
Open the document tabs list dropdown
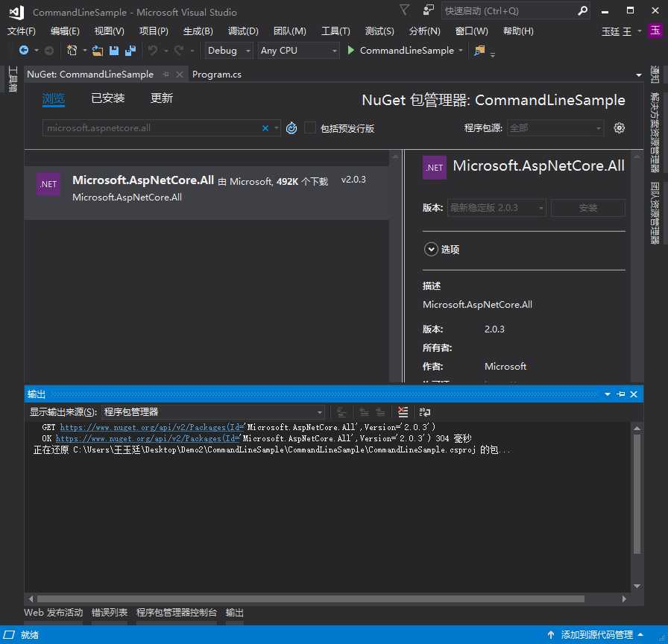coord(638,75)
